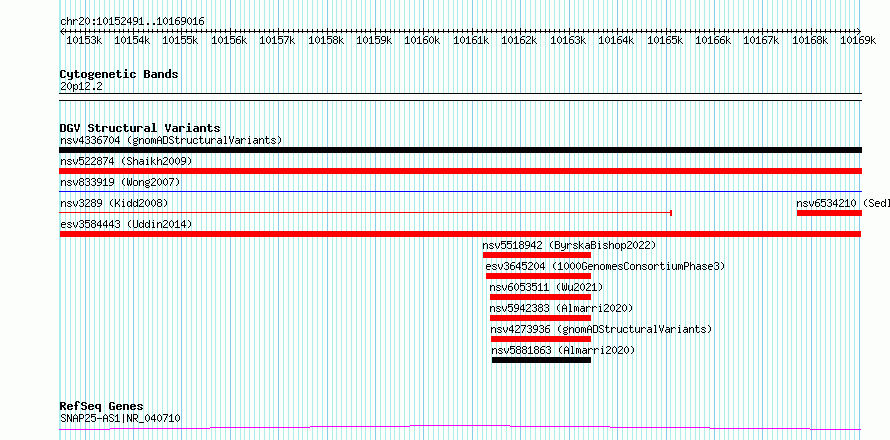Click the 10153k ruler position
The image size is (890, 440).
[84, 40]
